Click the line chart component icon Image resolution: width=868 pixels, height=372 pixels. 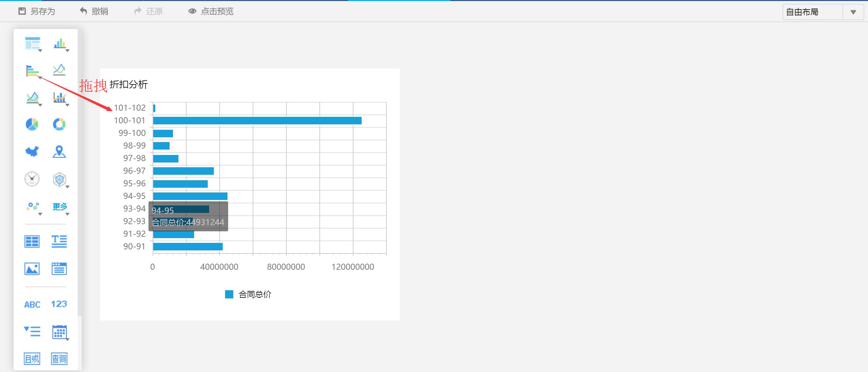coord(59,70)
